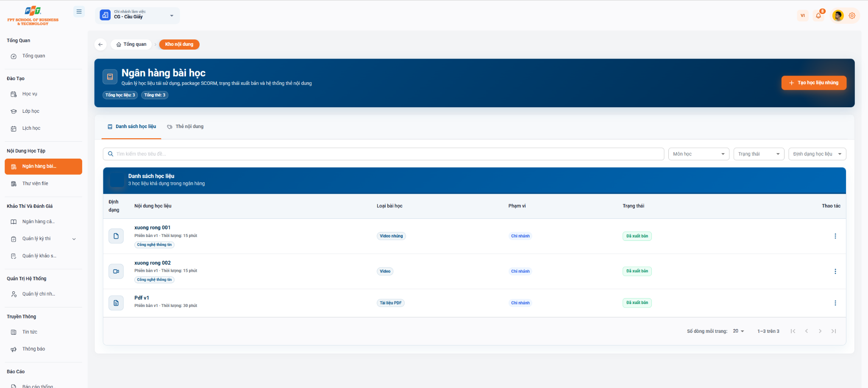Click the Trạng thái column header

pos(633,206)
